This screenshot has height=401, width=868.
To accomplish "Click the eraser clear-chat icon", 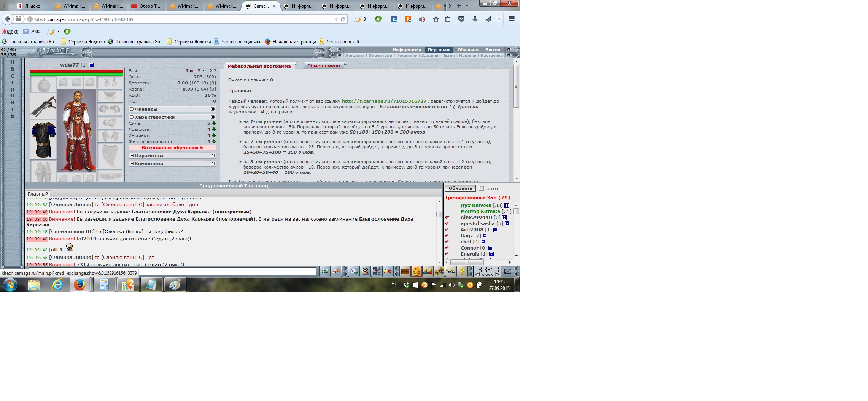I will point(336,271).
